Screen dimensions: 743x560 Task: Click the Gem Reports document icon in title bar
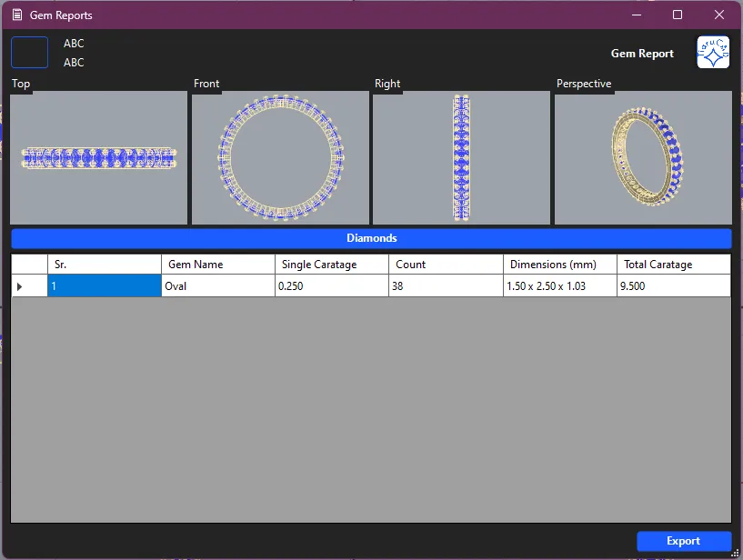(x=16, y=15)
